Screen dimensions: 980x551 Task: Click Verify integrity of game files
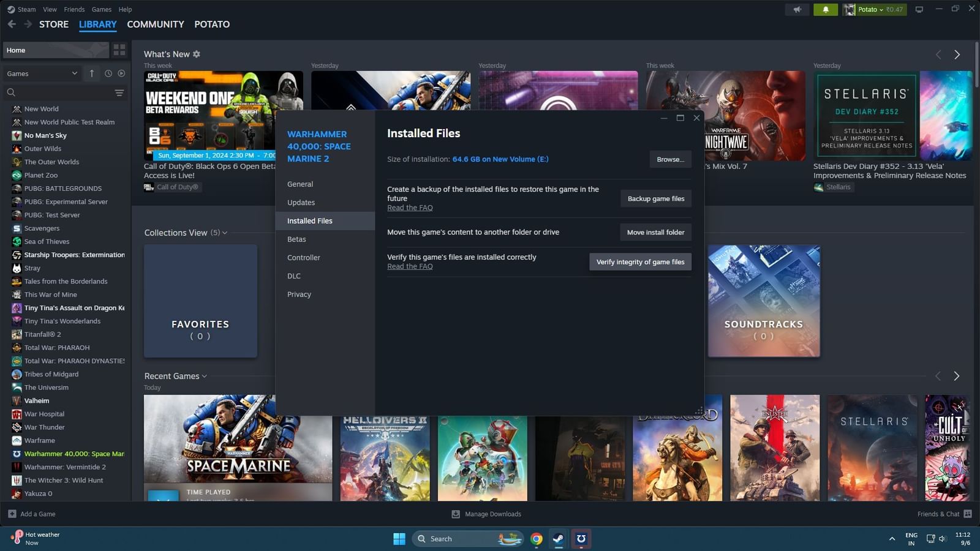click(640, 261)
